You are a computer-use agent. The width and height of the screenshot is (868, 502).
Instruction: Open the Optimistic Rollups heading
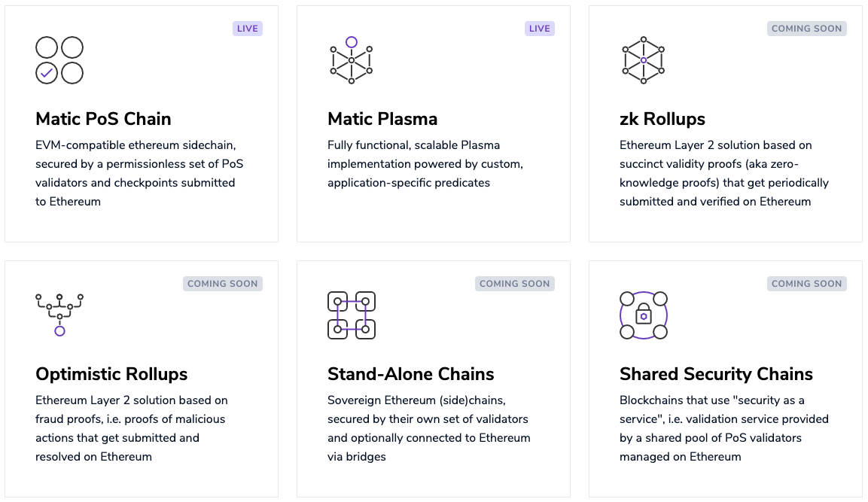111,374
